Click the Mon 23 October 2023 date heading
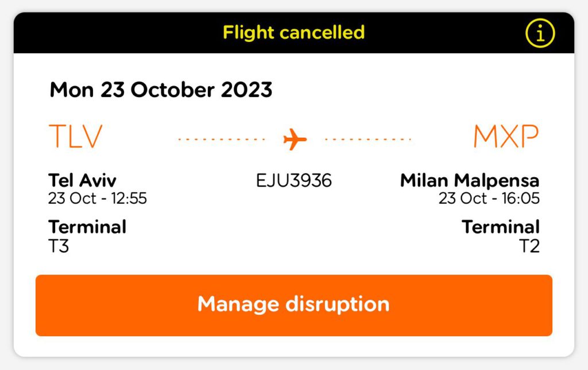This screenshot has width=588, height=370. coord(161,90)
